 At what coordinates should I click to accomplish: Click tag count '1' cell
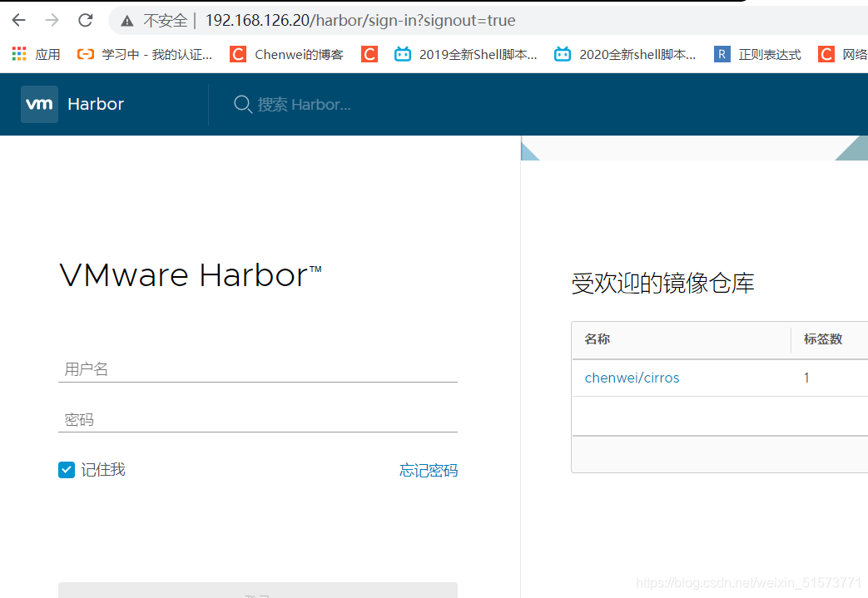tap(806, 378)
